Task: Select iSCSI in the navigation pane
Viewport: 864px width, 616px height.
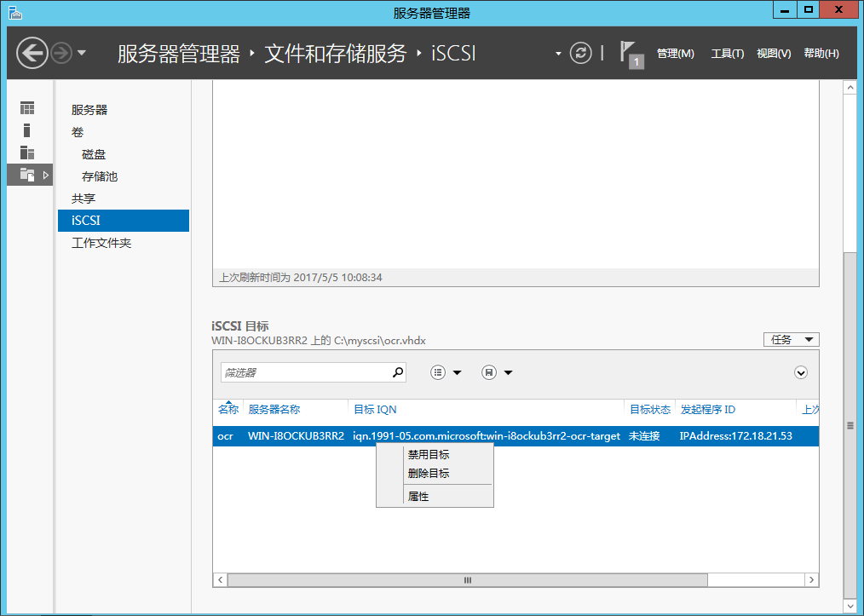Action: 124,221
